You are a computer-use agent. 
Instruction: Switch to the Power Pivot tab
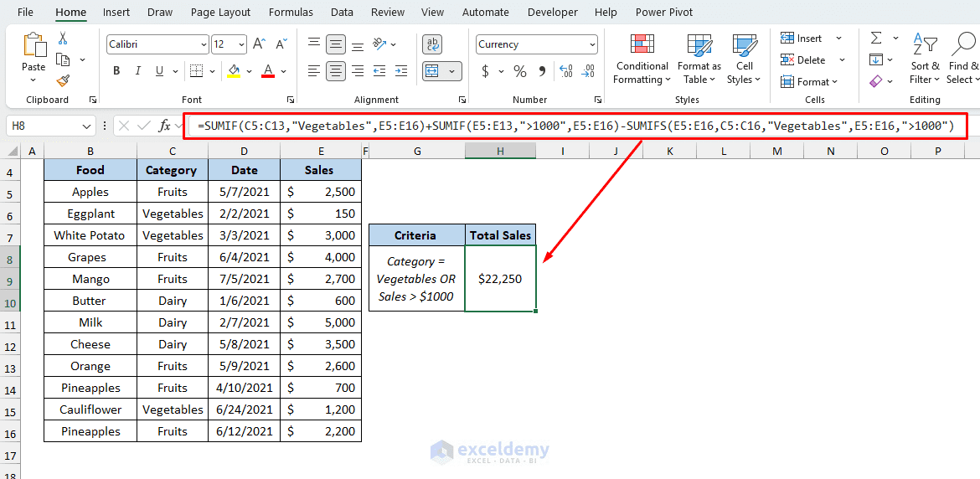pyautogui.click(x=663, y=12)
